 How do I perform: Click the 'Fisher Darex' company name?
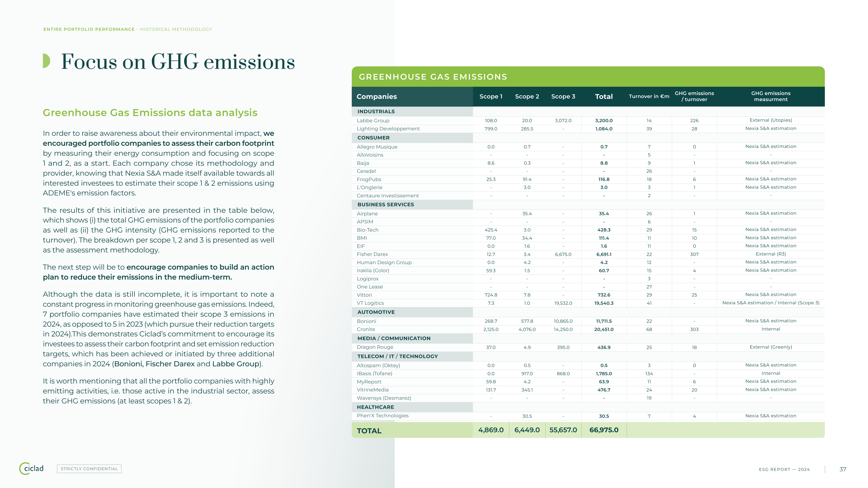[372, 254]
